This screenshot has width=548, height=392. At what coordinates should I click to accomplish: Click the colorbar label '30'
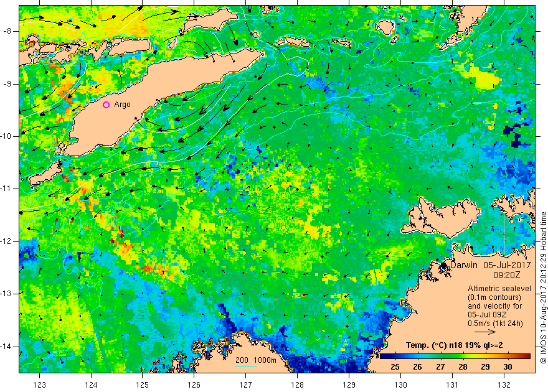coord(508,366)
